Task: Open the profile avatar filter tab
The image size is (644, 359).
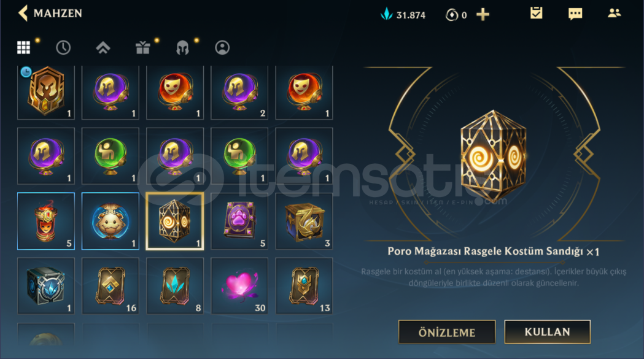Action: click(222, 48)
